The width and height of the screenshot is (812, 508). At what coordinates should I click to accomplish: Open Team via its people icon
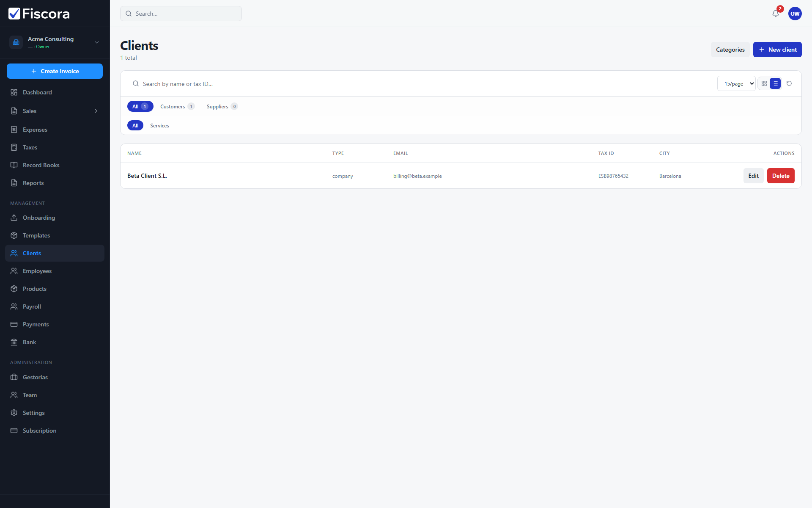[x=14, y=395]
